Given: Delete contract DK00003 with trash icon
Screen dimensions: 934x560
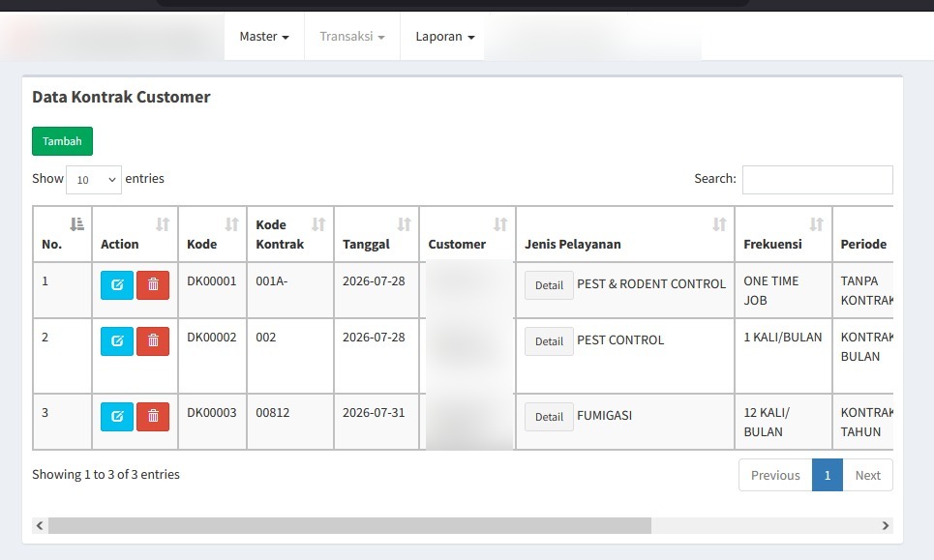Looking at the screenshot, I should [153, 417].
